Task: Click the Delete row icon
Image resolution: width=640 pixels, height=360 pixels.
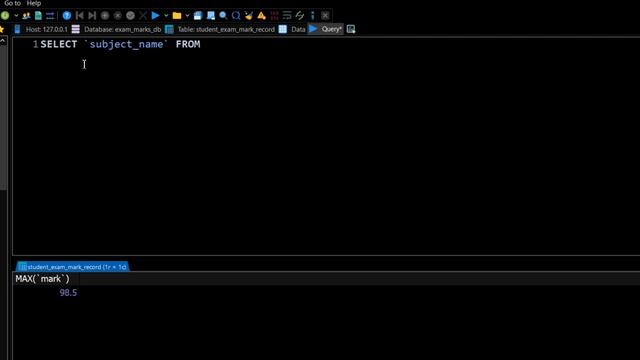Action: pos(118,16)
